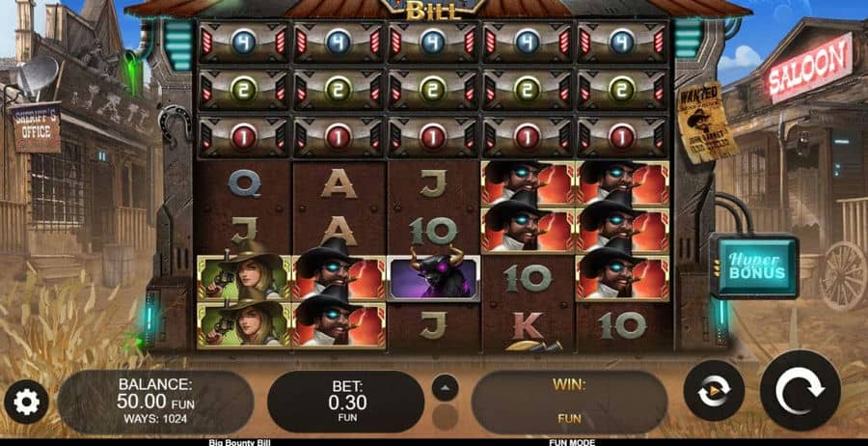Click the inactive round button under bet arrow

click(x=445, y=417)
